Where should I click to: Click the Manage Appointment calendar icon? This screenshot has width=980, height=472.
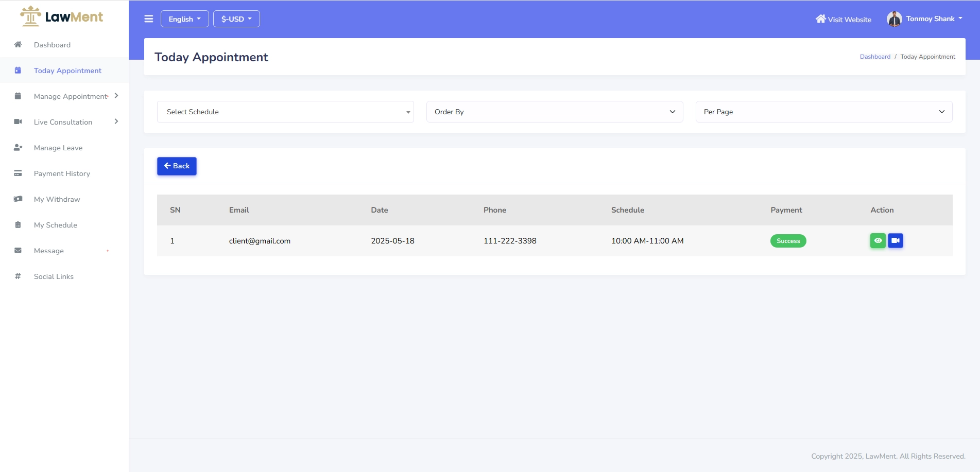click(x=18, y=96)
